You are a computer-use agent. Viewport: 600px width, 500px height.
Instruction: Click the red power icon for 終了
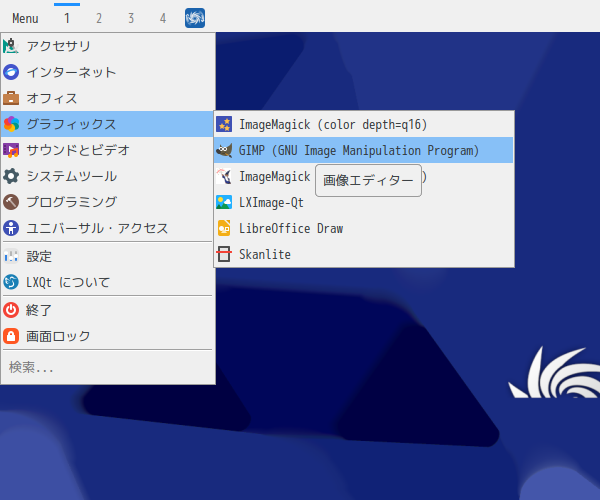[11, 310]
